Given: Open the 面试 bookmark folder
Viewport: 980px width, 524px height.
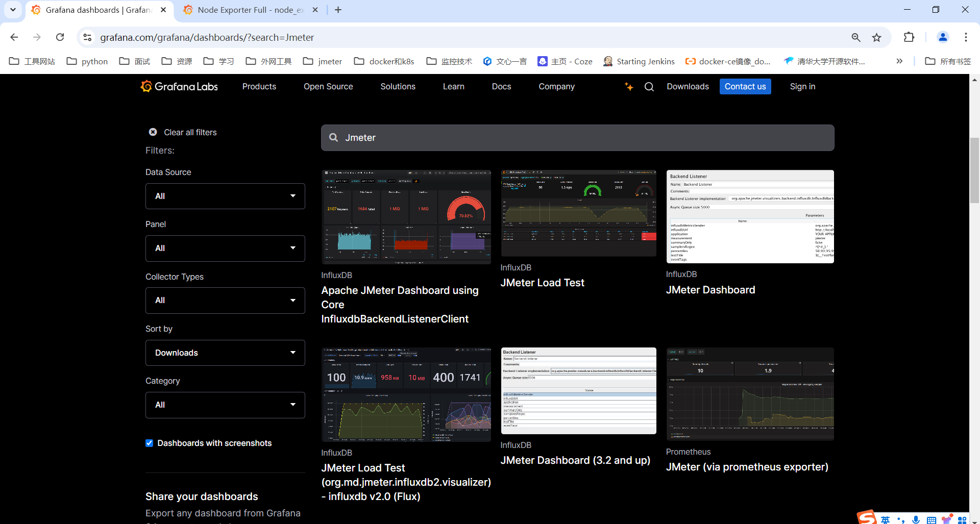Looking at the screenshot, I should [135, 61].
